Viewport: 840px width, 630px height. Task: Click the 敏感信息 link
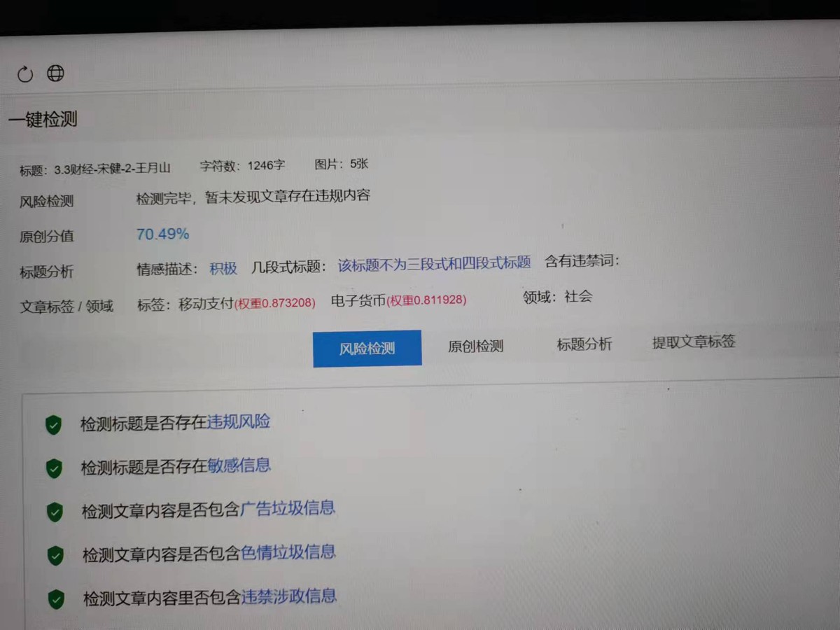pos(241,466)
